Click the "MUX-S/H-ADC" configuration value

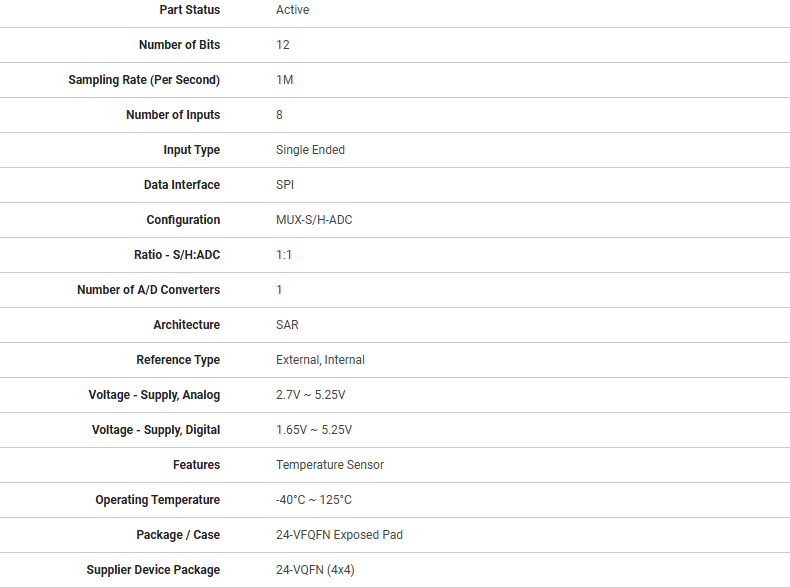[x=314, y=220]
